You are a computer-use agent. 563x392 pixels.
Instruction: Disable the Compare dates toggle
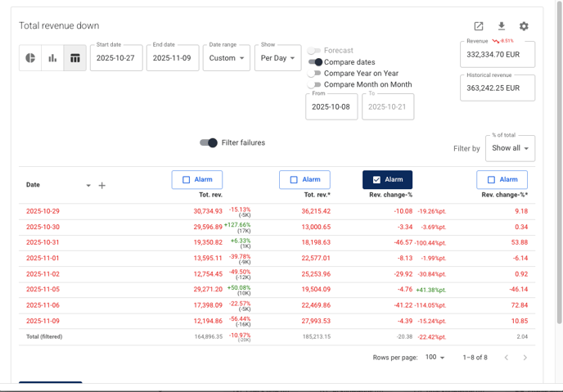pyautogui.click(x=315, y=62)
